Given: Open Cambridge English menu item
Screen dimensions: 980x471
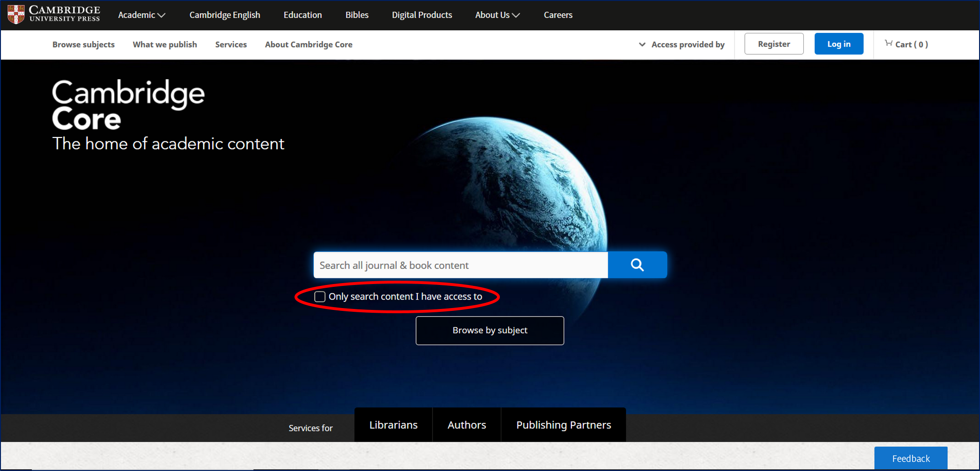Looking at the screenshot, I should tap(225, 15).
